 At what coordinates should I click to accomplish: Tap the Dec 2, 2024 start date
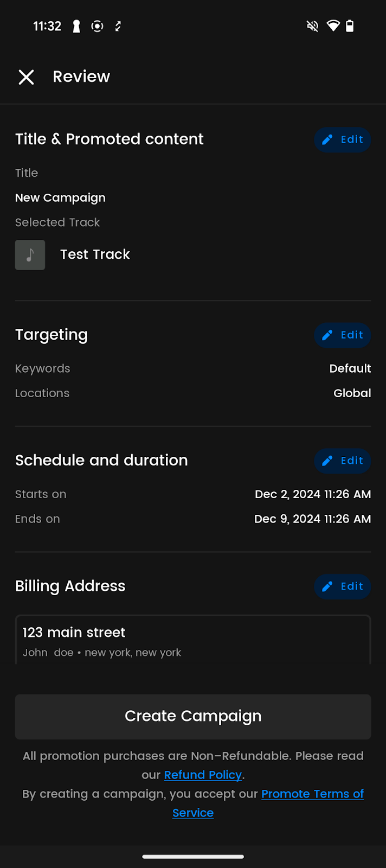pos(313,494)
